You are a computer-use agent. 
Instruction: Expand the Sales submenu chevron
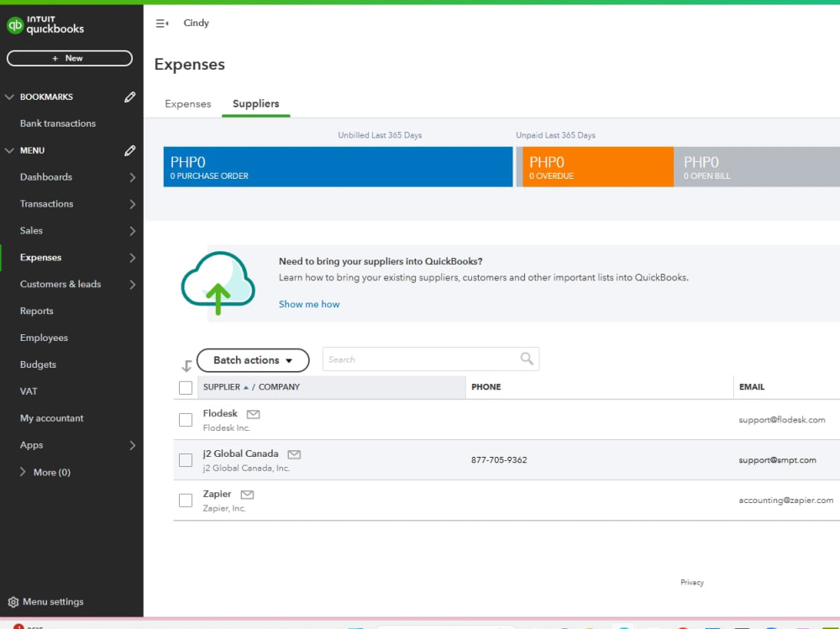tap(133, 231)
